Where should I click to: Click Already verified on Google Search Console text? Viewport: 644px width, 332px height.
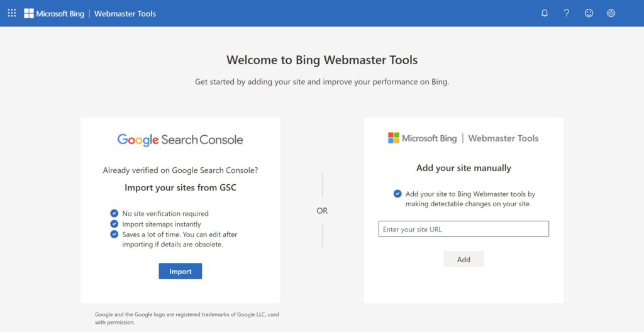pyautogui.click(x=180, y=170)
